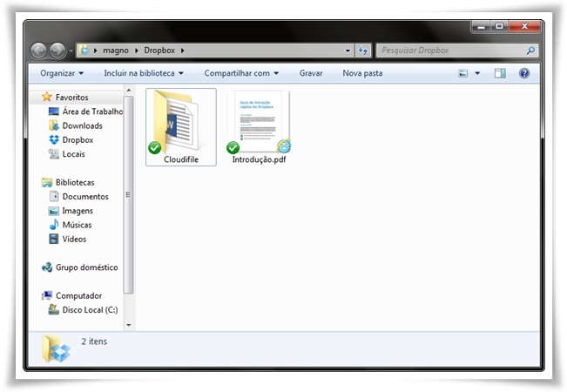Select the Introdução.pdf file thumbnail
This screenshot has width=567, height=392.
point(259,122)
